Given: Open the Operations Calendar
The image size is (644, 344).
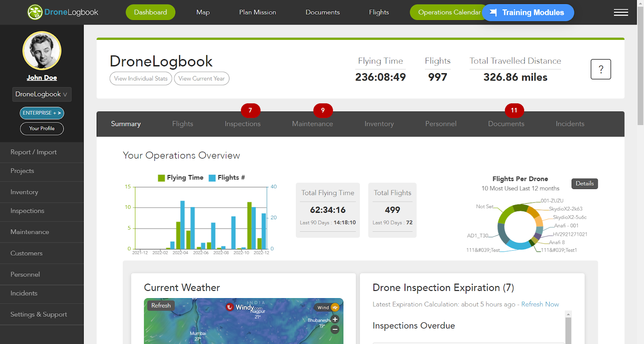Looking at the screenshot, I should [446, 12].
